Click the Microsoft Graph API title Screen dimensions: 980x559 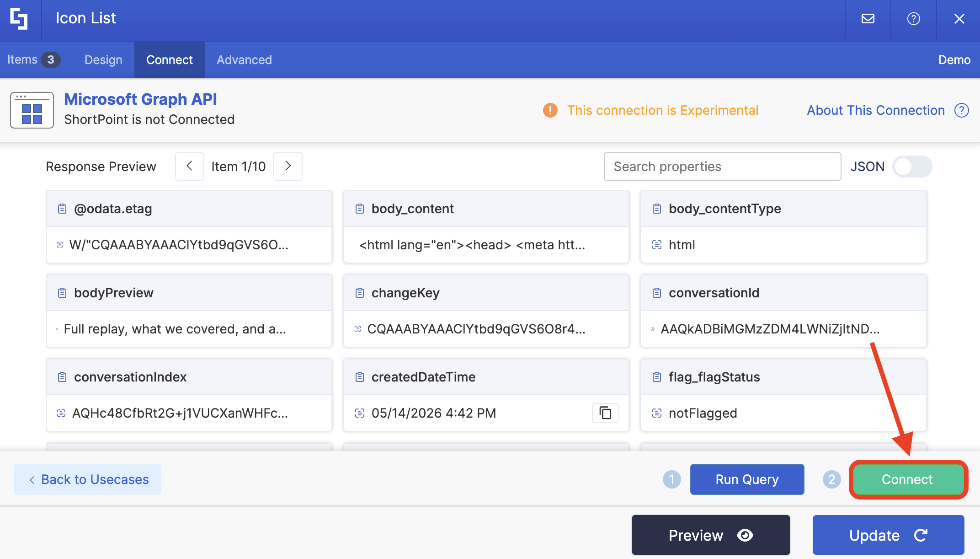pyautogui.click(x=140, y=99)
